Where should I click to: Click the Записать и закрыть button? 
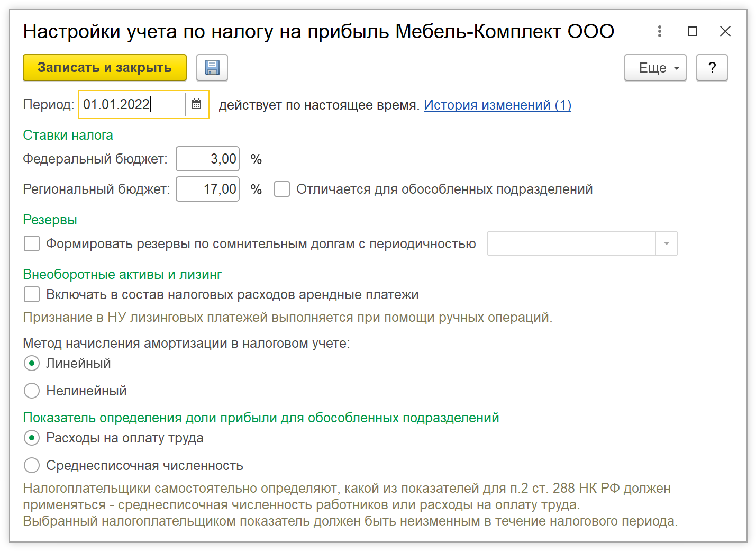pyautogui.click(x=105, y=68)
